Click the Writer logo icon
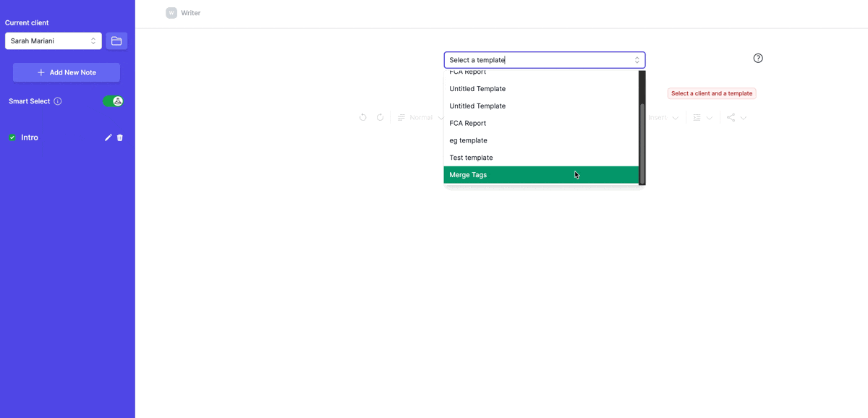 171,13
